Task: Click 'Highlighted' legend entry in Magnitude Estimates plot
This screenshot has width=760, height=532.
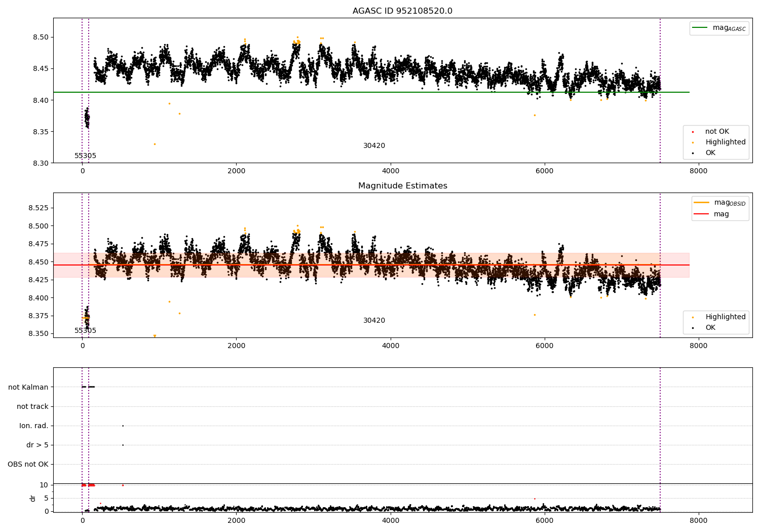Action: coord(726,317)
